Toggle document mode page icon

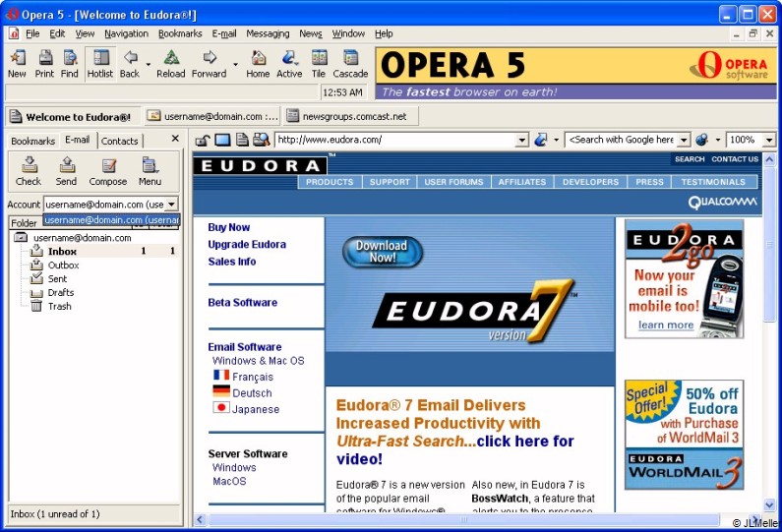[242, 140]
